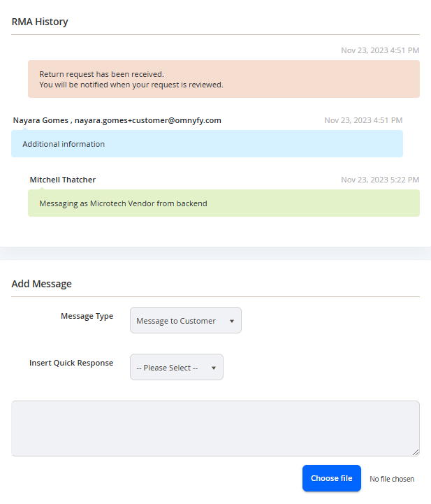This screenshot has height=504, width=431.
Task: Open the Message Type dropdown
Action: coord(186,320)
